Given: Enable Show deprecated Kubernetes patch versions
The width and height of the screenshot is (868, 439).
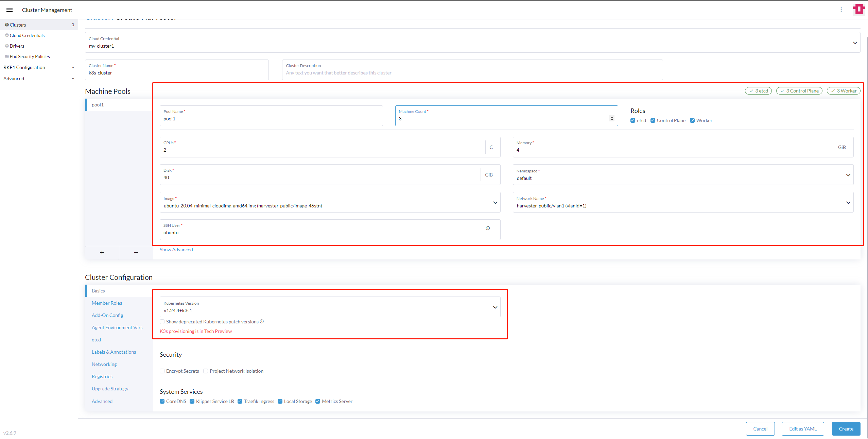Looking at the screenshot, I should tap(162, 322).
